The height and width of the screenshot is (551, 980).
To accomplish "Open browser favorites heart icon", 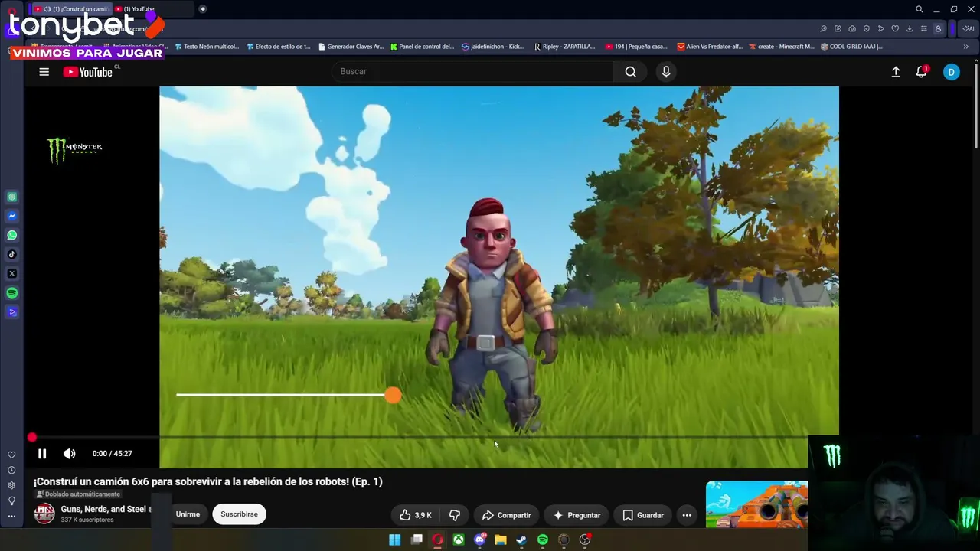I will (x=895, y=29).
